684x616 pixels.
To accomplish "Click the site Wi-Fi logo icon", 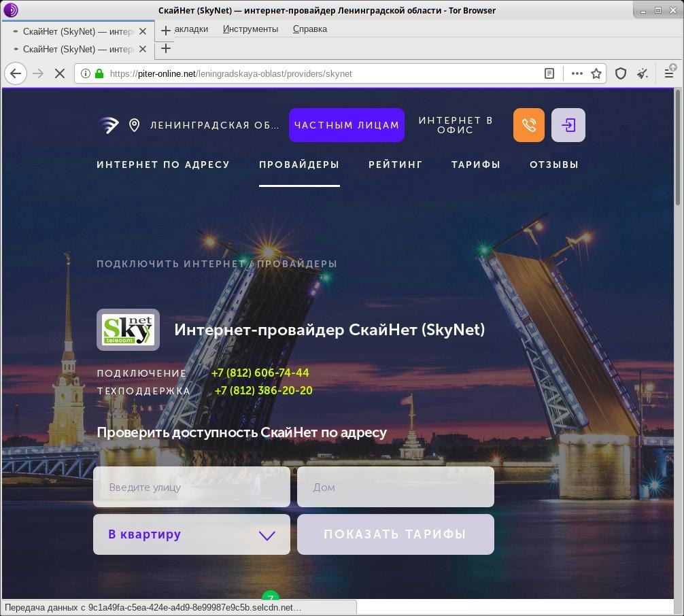I will (109, 125).
